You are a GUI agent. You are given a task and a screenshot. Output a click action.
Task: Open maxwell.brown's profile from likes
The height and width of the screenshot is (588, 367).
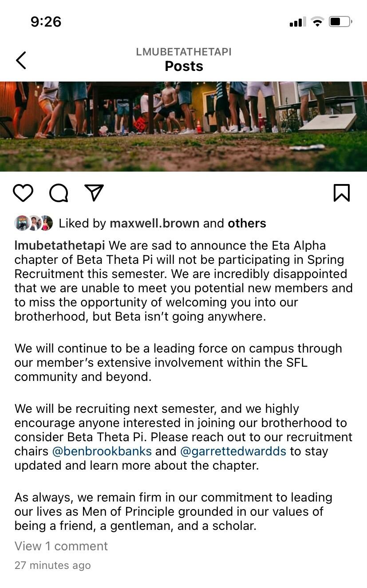(x=154, y=223)
